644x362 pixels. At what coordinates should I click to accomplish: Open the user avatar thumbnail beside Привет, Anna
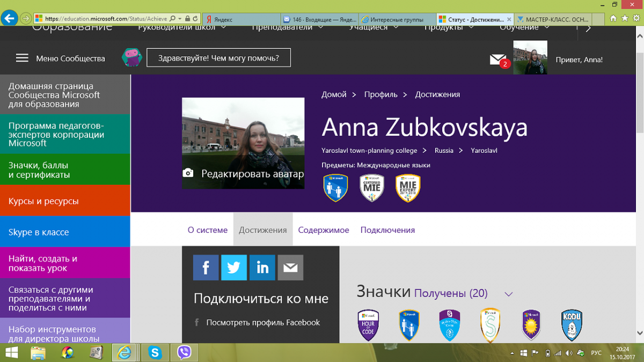530,57
